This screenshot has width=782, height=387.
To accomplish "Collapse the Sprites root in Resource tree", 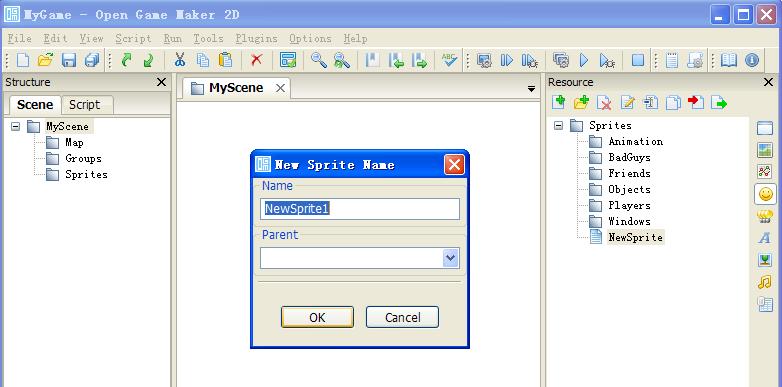I will [x=559, y=125].
